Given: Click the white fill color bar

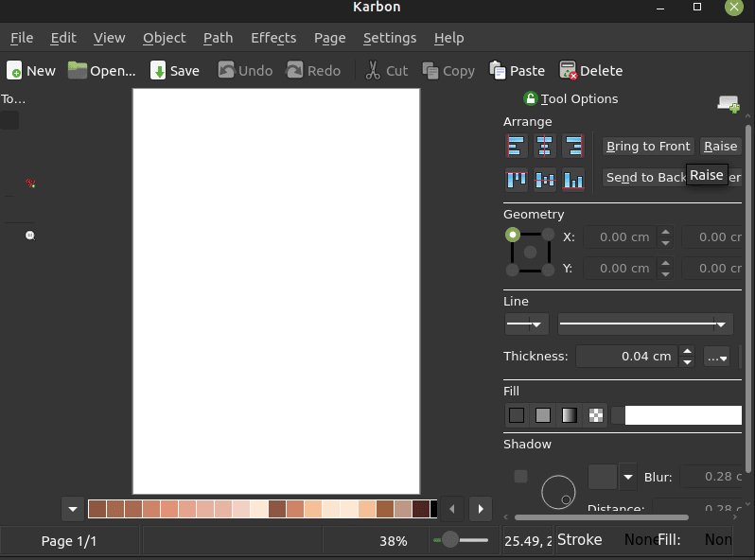Looking at the screenshot, I should 683,415.
